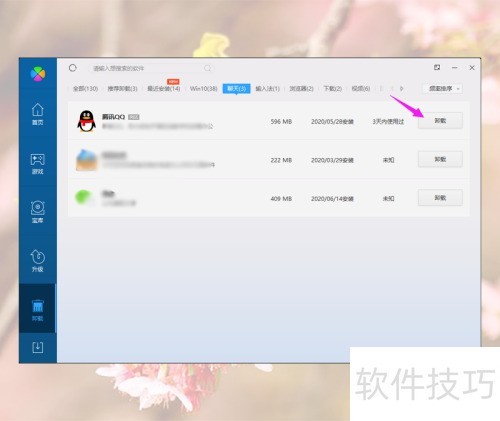Image resolution: width=500 pixels, height=421 pixels.
Task: Select the Uninstall (卸载) sidebar icon
Action: [x=37, y=310]
